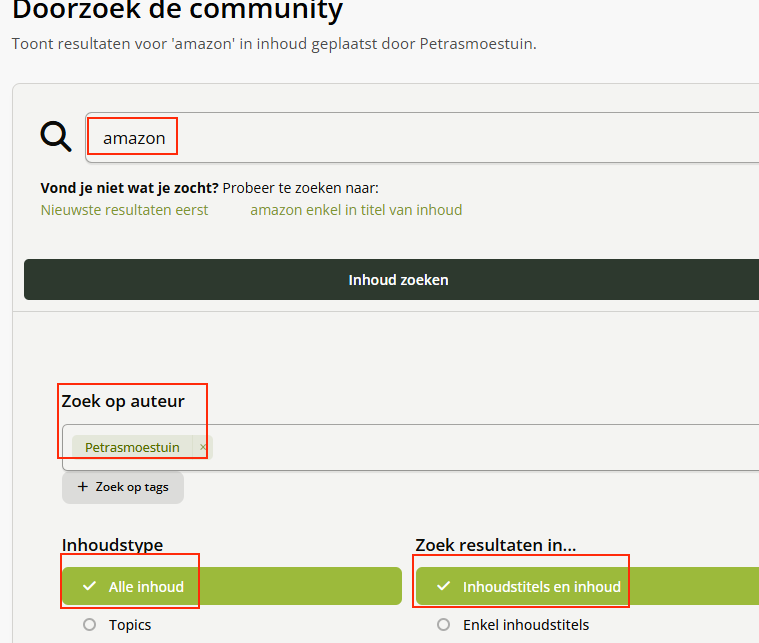Click the checkmark icon on 'Alle inhoud'
Viewport: 759px width, 643px height.
pyautogui.click(x=89, y=586)
